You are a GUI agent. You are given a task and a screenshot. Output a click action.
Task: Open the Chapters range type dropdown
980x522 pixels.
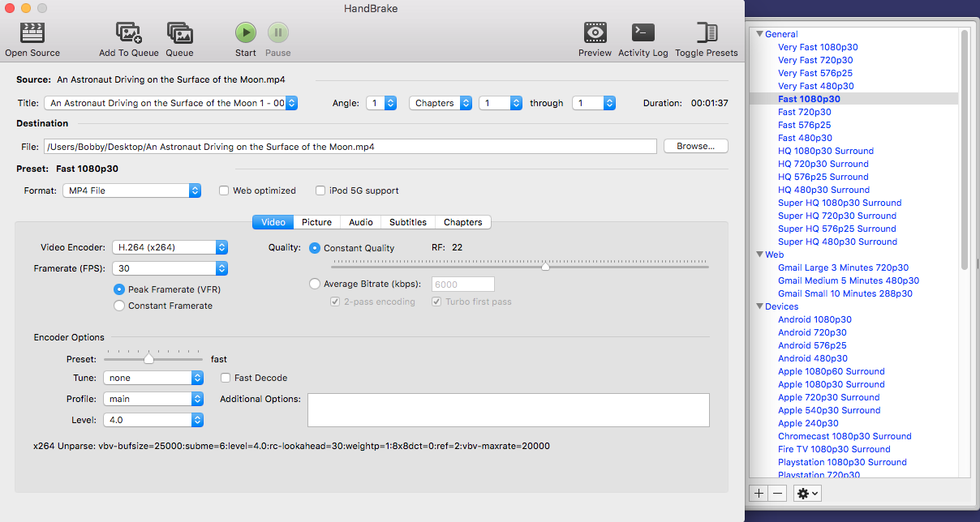441,103
